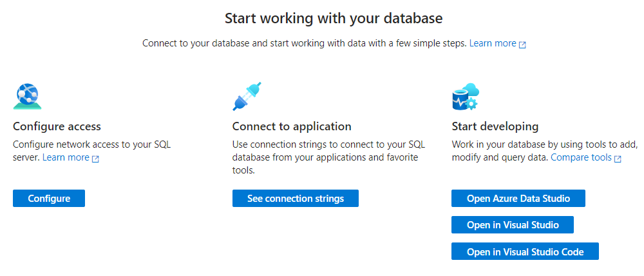This screenshot has width=644, height=276.
Task: Click the Configure access globe icon
Action: (27, 97)
